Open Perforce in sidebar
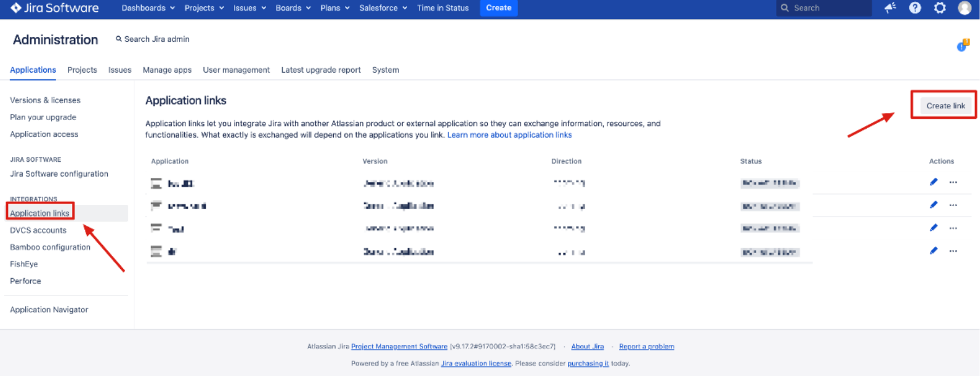Viewport: 980px width, 376px height. [25, 281]
